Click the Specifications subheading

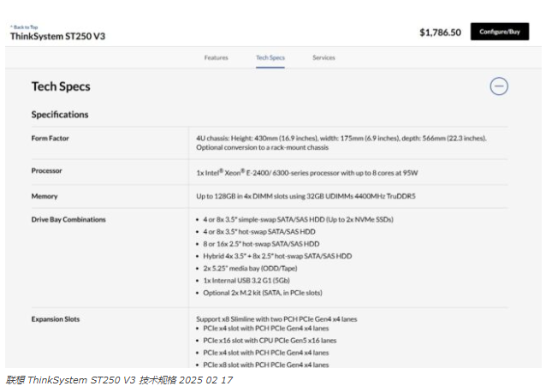[x=60, y=115]
